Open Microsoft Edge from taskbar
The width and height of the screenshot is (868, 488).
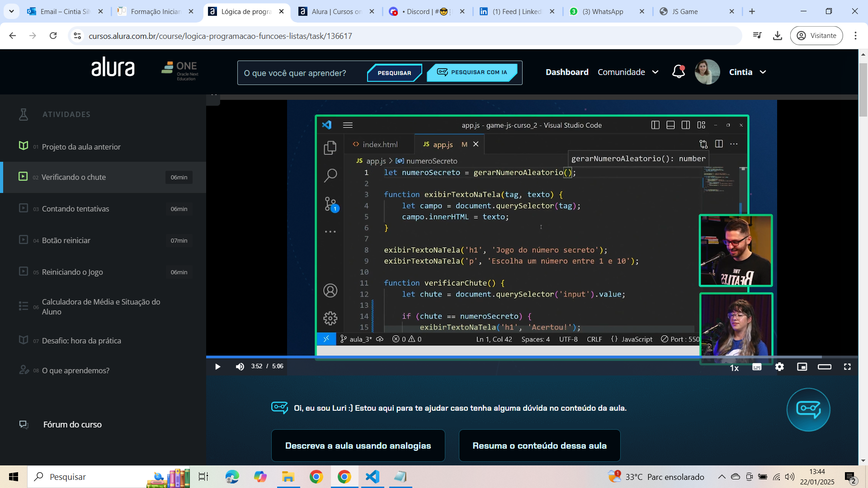click(232, 477)
